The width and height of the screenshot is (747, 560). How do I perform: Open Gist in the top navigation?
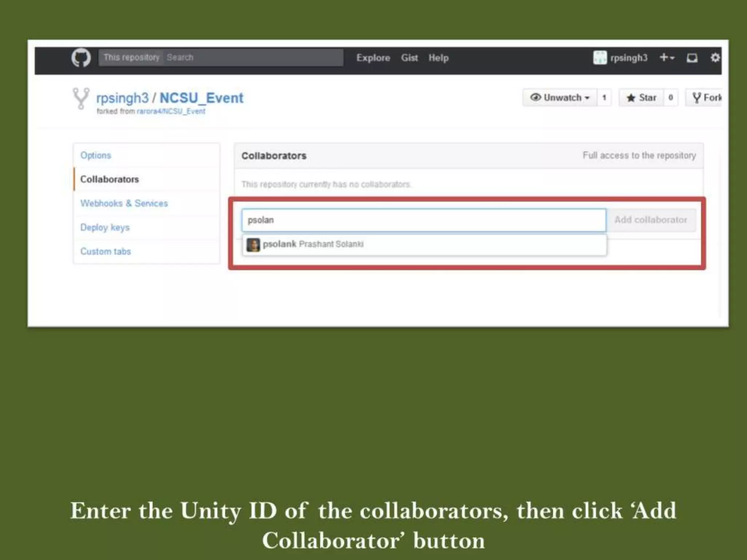tap(409, 58)
